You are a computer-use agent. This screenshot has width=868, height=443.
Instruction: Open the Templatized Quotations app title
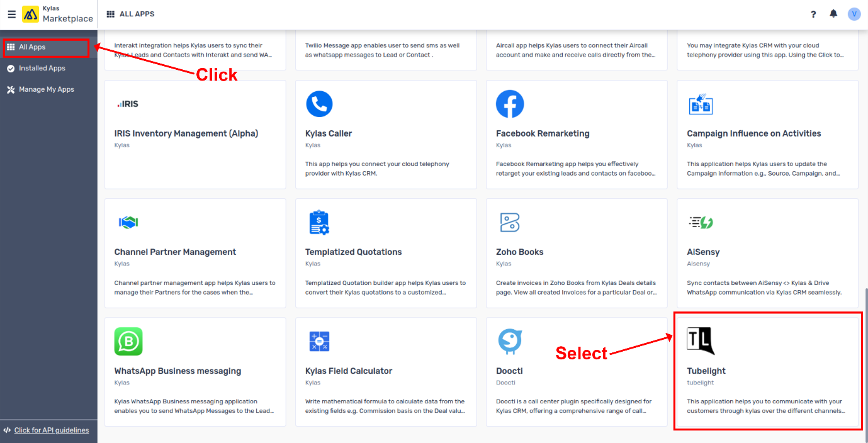pyautogui.click(x=353, y=252)
